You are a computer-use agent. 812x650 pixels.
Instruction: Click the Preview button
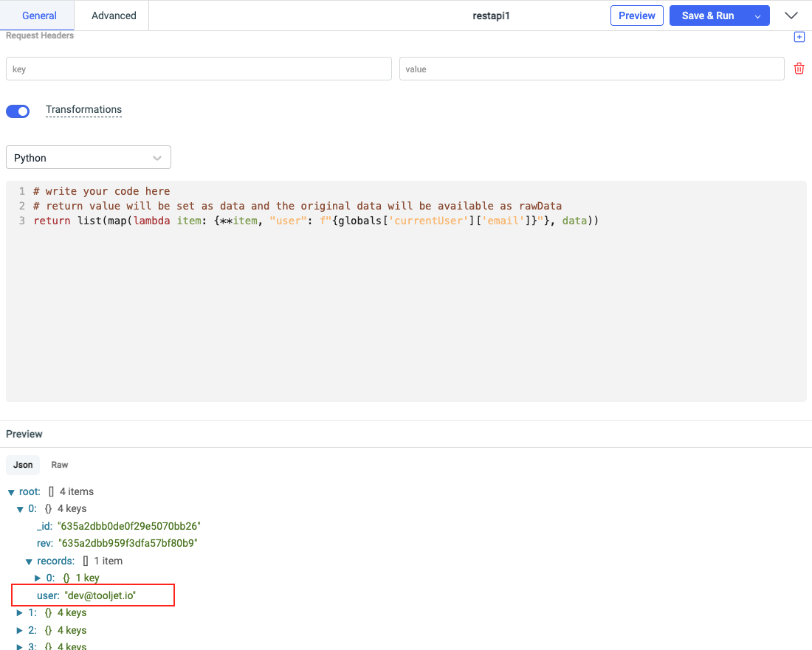(636, 15)
